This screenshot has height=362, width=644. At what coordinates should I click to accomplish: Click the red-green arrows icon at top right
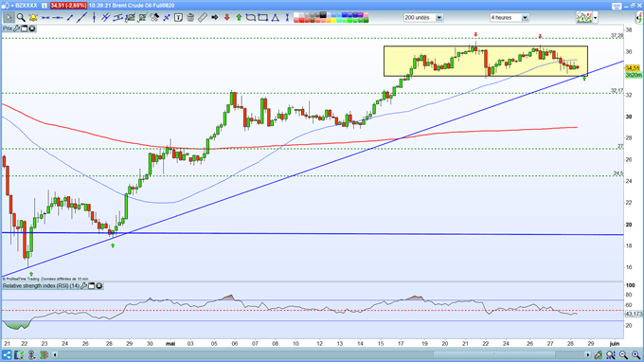point(639,18)
